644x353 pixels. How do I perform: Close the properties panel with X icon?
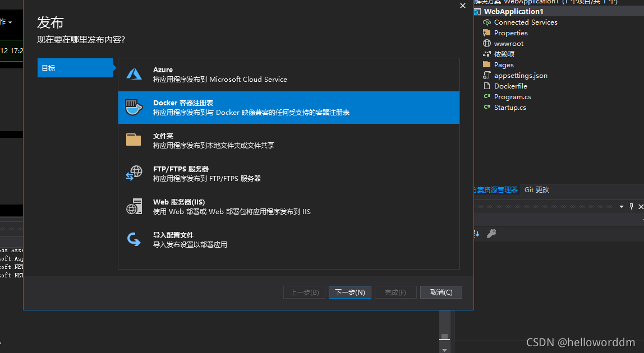[641, 206]
